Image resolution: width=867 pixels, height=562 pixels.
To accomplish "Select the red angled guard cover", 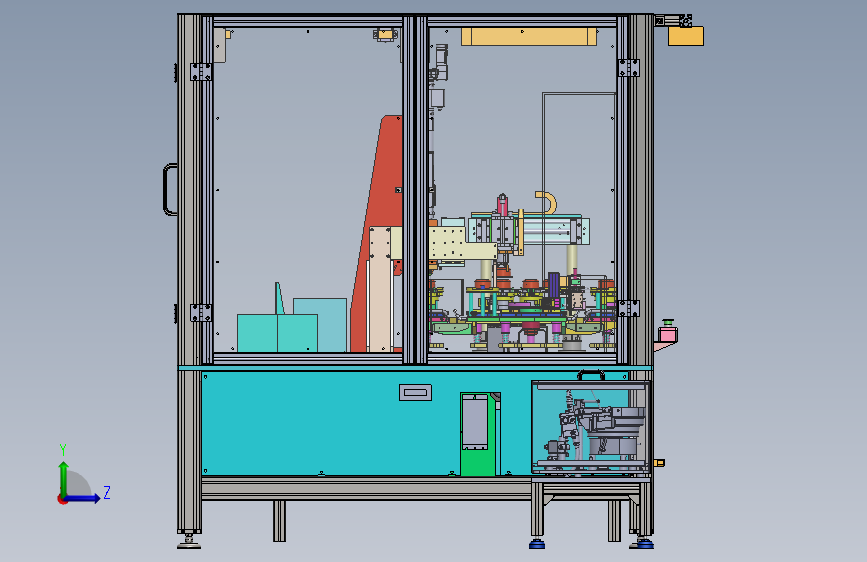I will (377, 232).
